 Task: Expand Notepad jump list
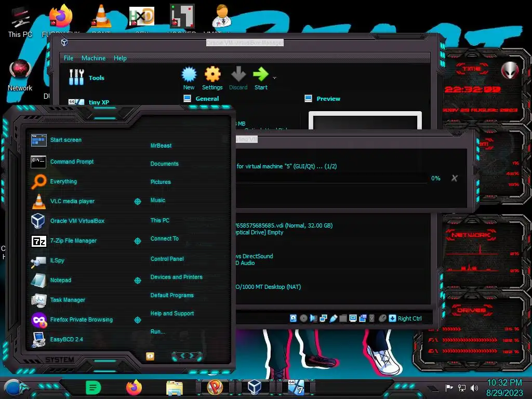point(138,281)
